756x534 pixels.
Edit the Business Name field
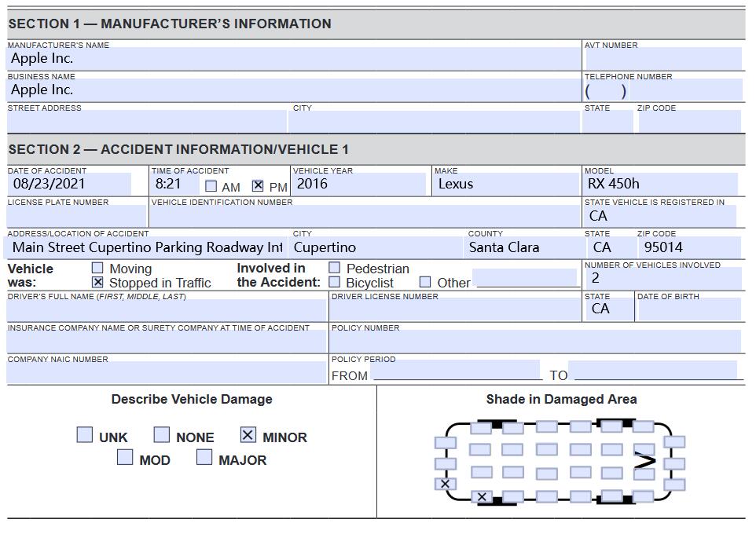[x=294, y=90]
